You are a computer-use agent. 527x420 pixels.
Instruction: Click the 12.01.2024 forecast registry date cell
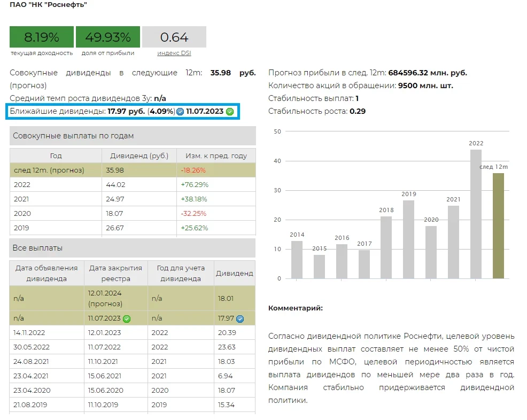pos(115,299)
